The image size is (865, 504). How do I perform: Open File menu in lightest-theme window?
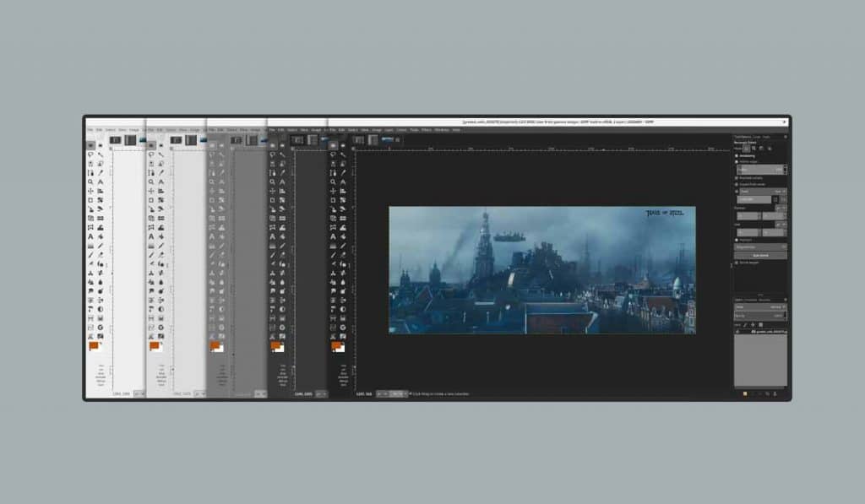pos(90,130)
